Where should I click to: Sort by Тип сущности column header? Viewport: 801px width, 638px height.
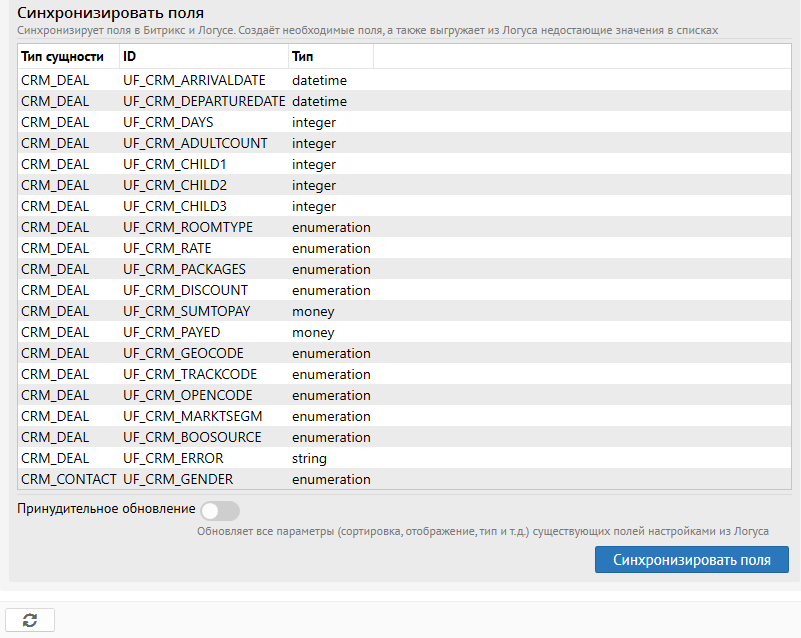pos(62,57)
